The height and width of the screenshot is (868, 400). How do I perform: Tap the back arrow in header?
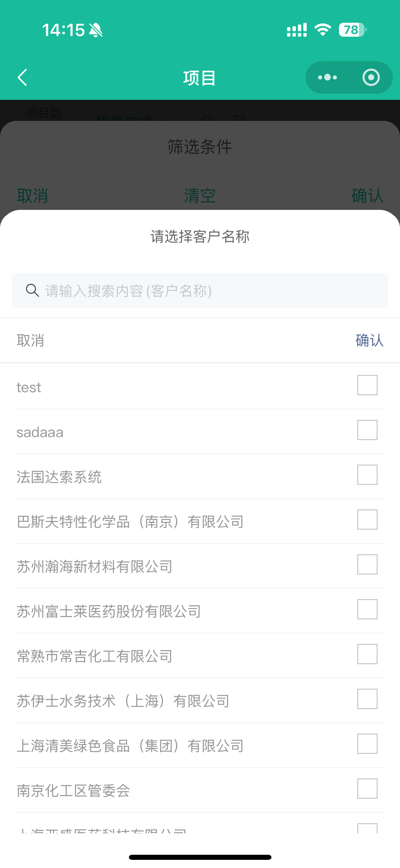[22, 78]
